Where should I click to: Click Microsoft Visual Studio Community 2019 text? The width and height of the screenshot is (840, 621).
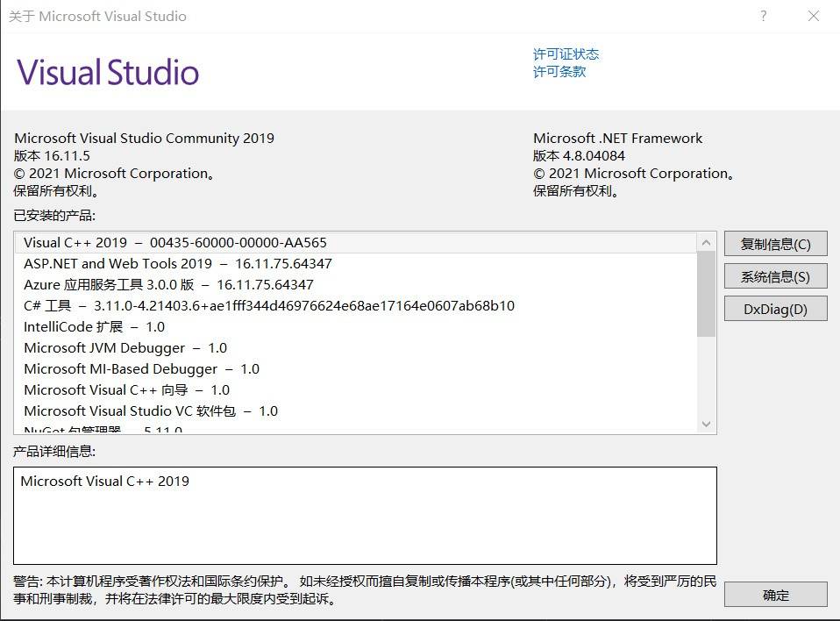pos(144,139)
